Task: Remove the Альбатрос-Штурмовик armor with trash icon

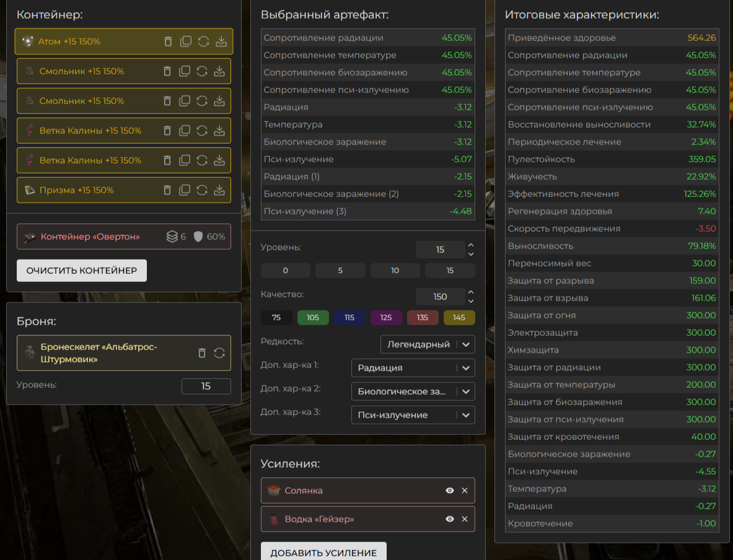Action: tap(202, 353)
